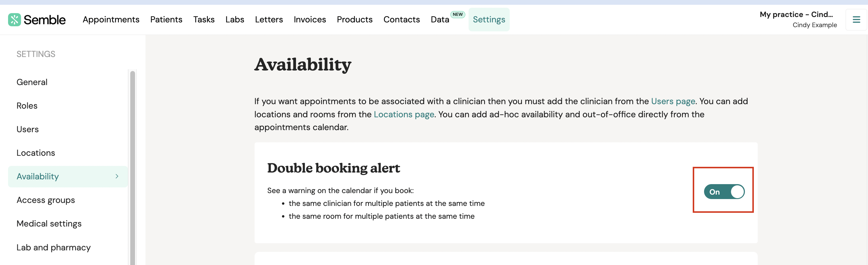Select Tasks in the top navigation
Viewport: 868px width, 265px height.
[204, 20]
